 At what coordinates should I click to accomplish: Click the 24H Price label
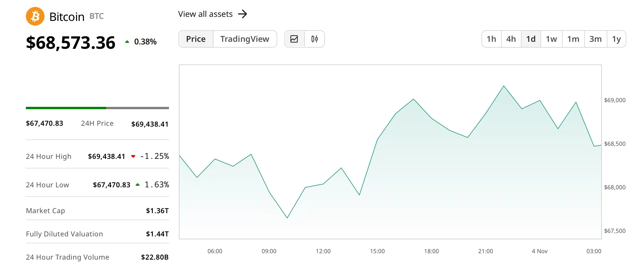coord(97,123)
